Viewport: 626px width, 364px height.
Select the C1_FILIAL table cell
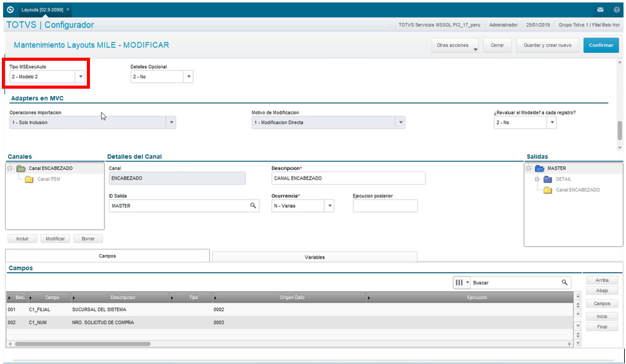click(x=40, y=309)
